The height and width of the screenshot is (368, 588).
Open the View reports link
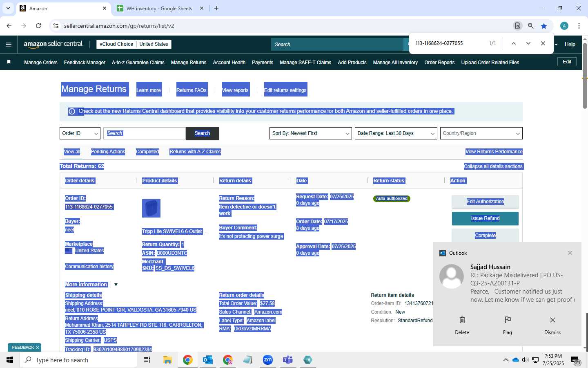click(235, 90)
